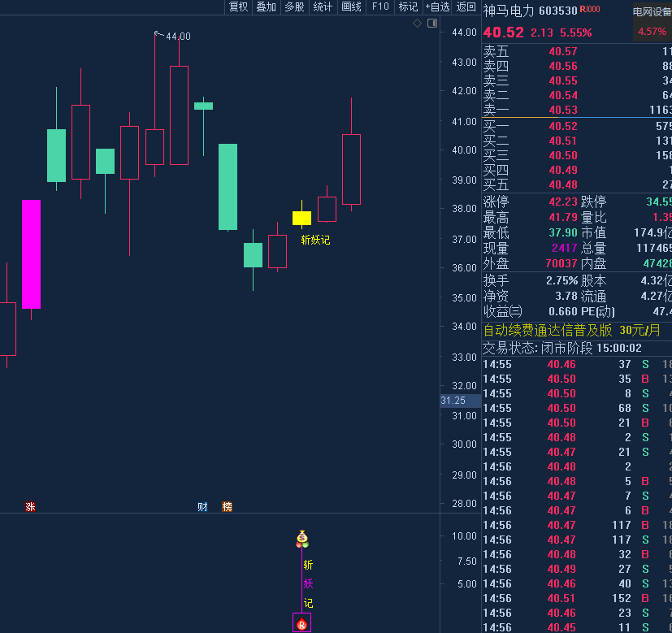
Task: Click the 标记 mark button
Action: pos(407,7)
